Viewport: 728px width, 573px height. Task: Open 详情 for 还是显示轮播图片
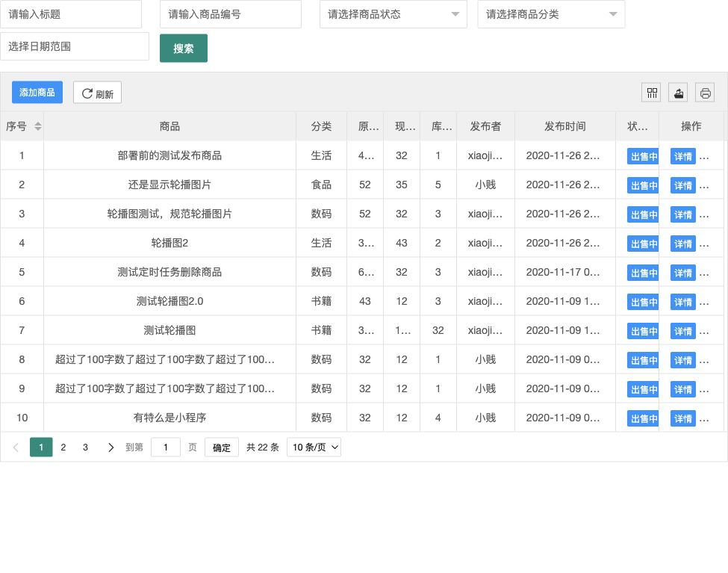coord(683,186)
